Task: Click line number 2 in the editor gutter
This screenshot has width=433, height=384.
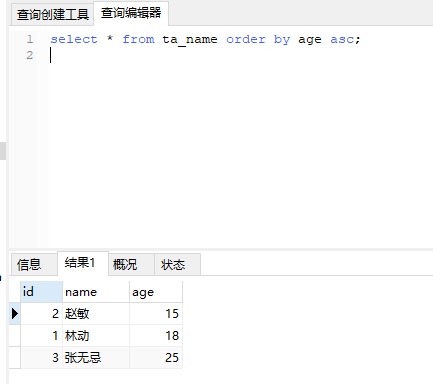Action: (x=30, y=55)
